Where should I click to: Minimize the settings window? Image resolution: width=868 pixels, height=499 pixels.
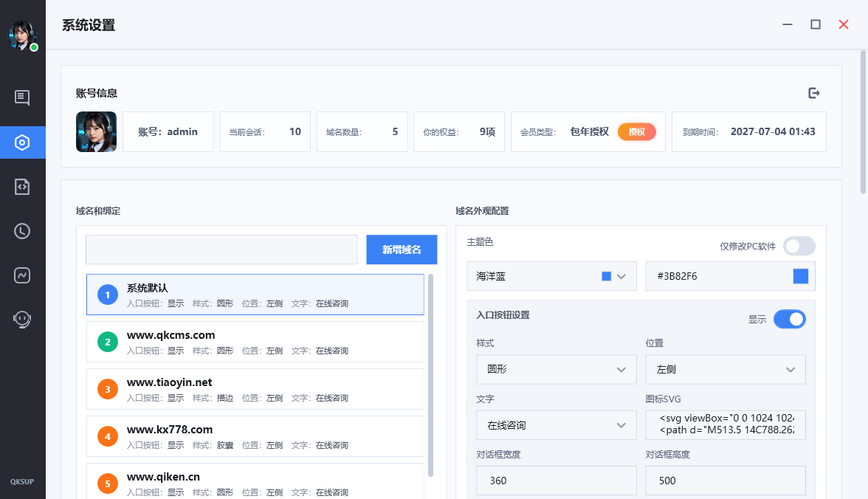point(787,24)
